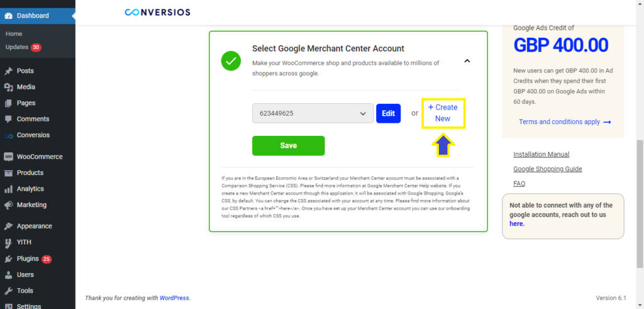644x309 pixels.
Task: Click the WooCommerce icon in sidebar
Action: [x=9, y=157]
